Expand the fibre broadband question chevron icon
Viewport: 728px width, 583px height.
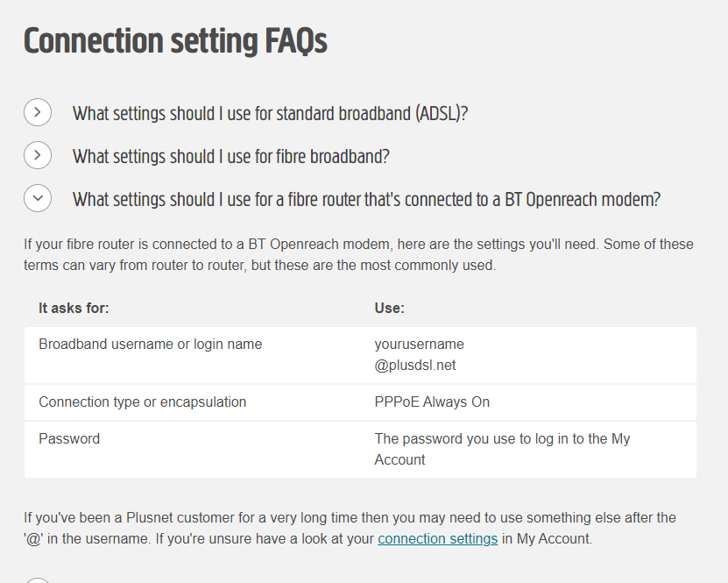[x=37, y=156]
